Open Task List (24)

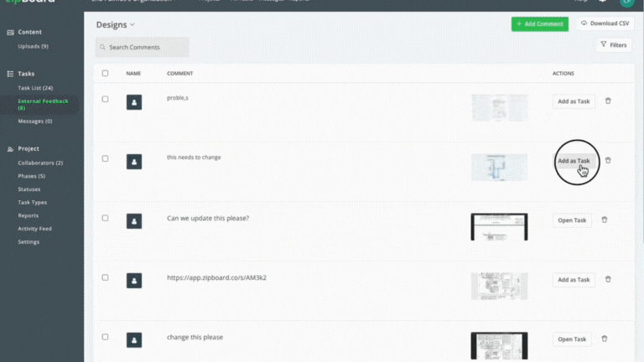(35, 88)
